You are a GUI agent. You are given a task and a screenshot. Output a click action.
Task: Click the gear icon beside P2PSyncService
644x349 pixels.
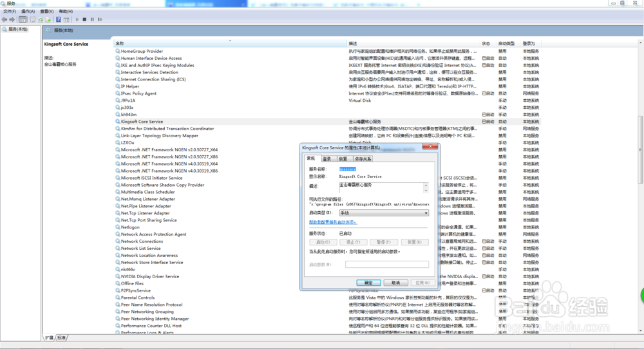[x=117, y=290]
